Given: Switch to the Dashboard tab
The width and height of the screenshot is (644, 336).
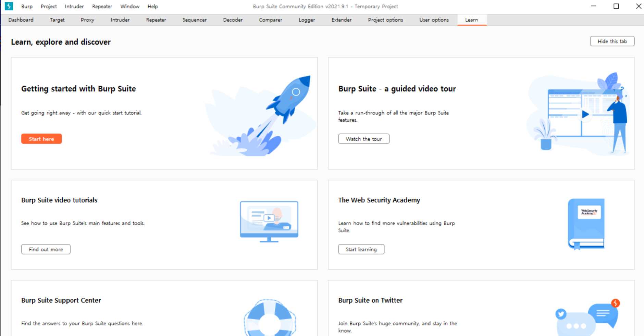Looking at the screenshot, I should pyautogui.click(x=21, y=20).
